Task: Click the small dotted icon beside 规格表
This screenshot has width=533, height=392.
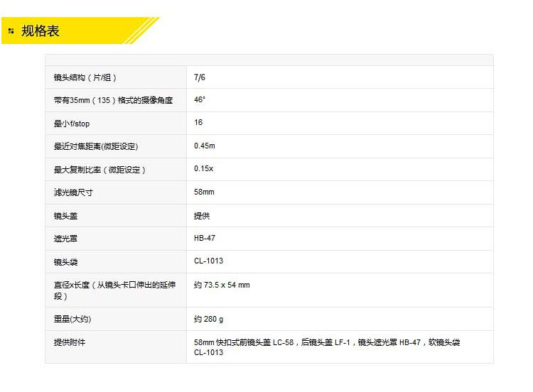Action: pyautogui.click(x=11, y=31)
